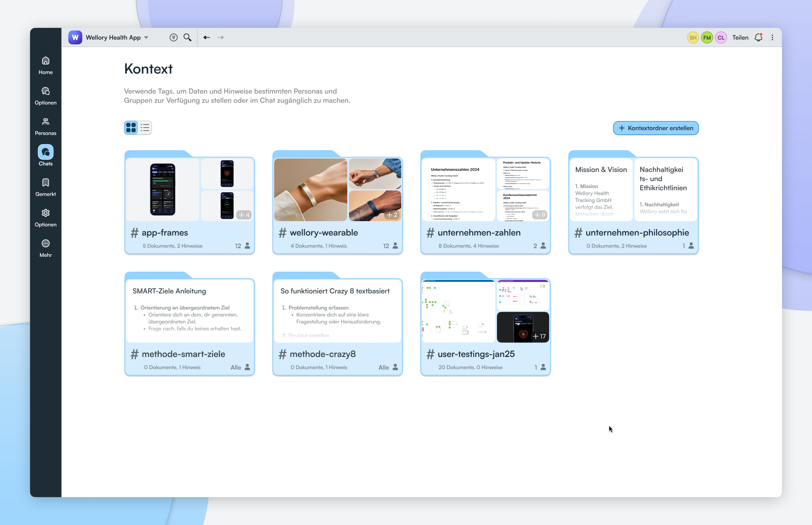Viewport: 812px width, 525px height.
Task: Click the forward navigation arrow
Action: (x=221, y=37)
